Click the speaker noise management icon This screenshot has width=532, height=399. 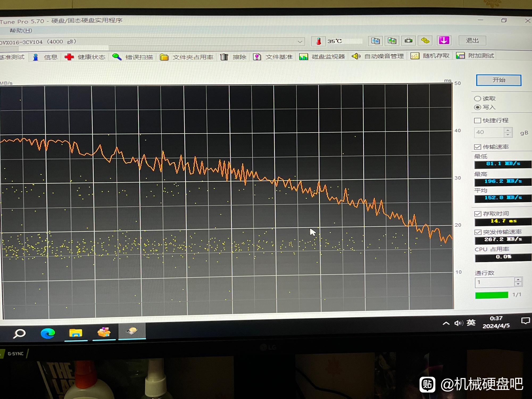356,56
